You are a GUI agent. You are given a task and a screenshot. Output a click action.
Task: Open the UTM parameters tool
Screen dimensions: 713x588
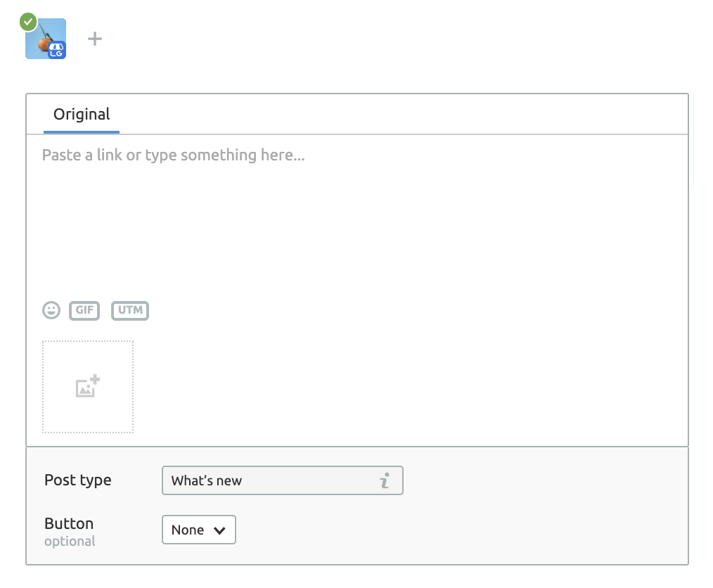(130, 311)
